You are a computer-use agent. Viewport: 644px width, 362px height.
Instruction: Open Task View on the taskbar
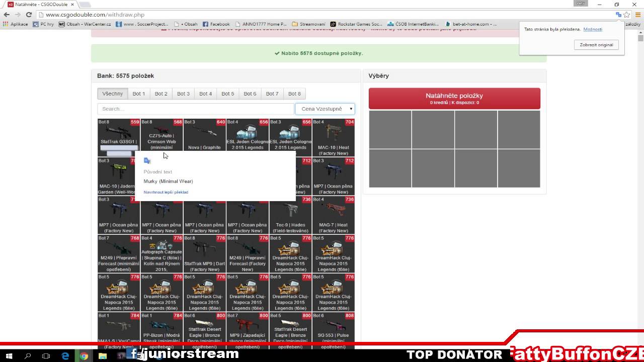click(x=46, y=356)
